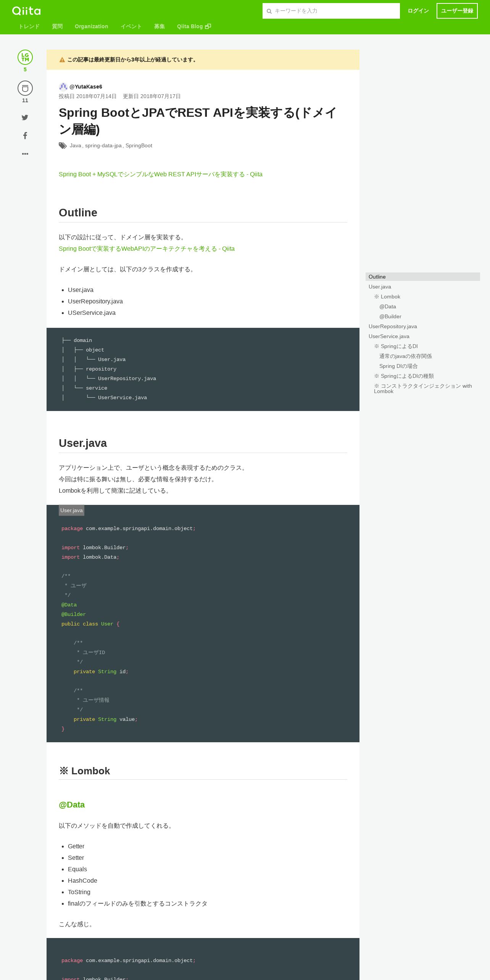The image size is (490, 980).
Task: Click the YutaKase6 author avatar
Action: coord(63,87)
